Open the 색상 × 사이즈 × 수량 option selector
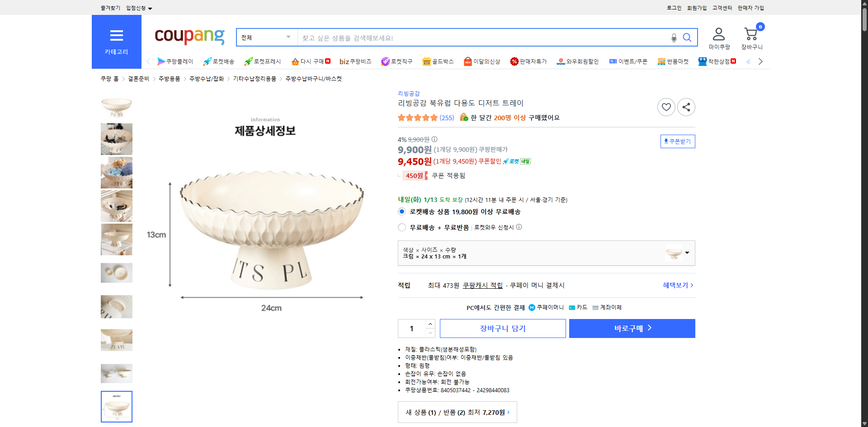The width and height of the screenshot is (868, 427). [x=546, y=253]
